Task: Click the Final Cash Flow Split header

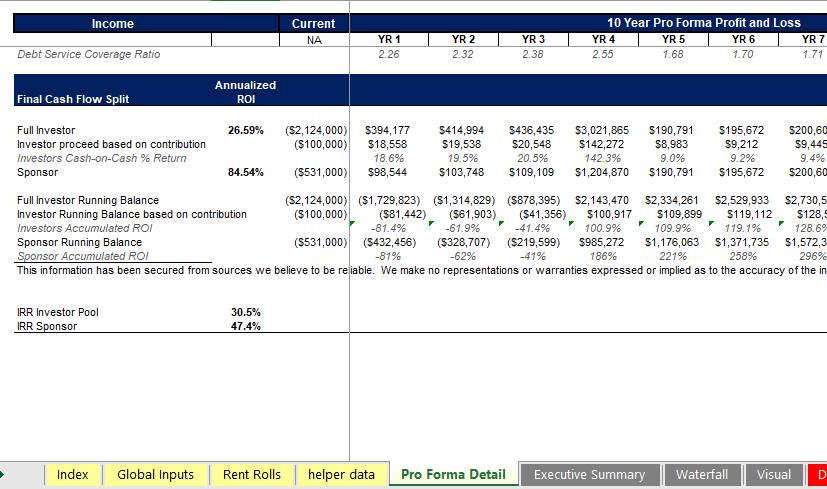Action: click(73, 99)
